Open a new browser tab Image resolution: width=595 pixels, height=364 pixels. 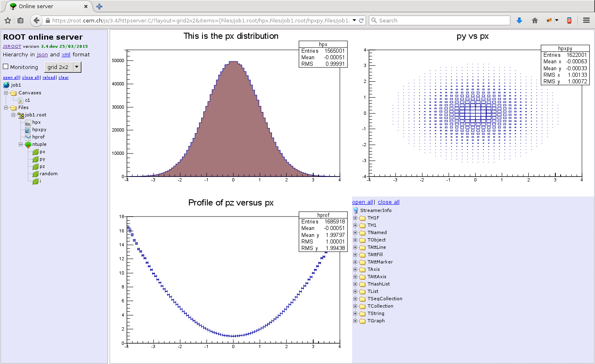(x=99, y=7)
